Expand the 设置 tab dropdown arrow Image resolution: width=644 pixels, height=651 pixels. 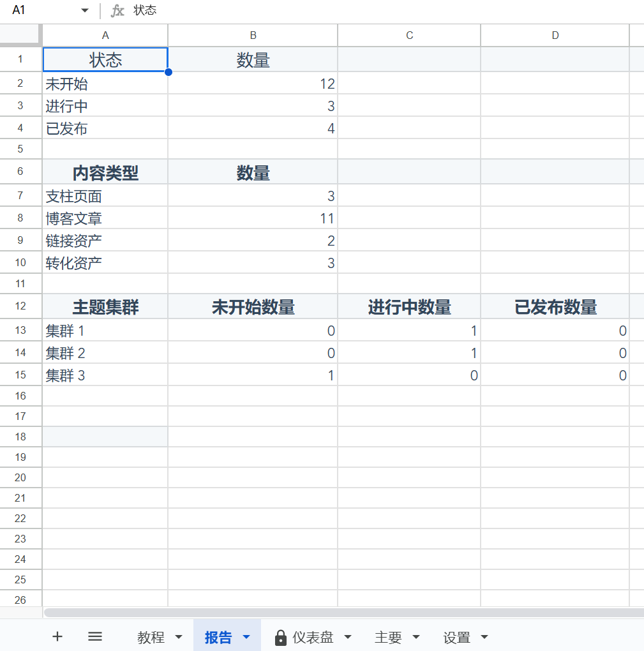tap(484, 637)
